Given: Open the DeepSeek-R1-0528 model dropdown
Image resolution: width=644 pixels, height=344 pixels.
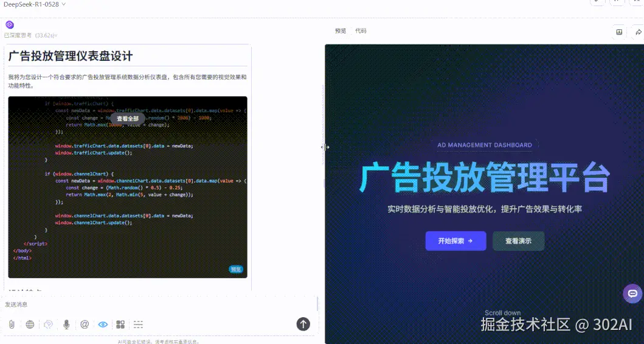Looking at the screenshot, I should (35, 4).
